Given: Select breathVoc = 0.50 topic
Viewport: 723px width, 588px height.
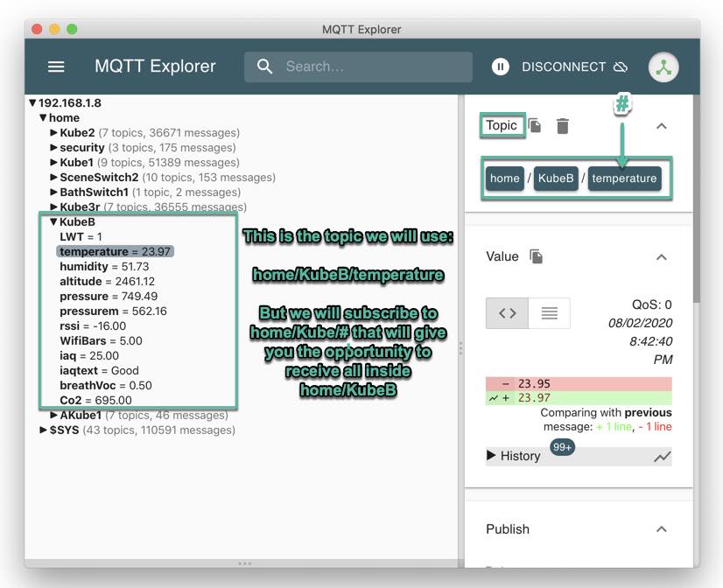Looking at the screenshot, I should [x=106, y=385].
